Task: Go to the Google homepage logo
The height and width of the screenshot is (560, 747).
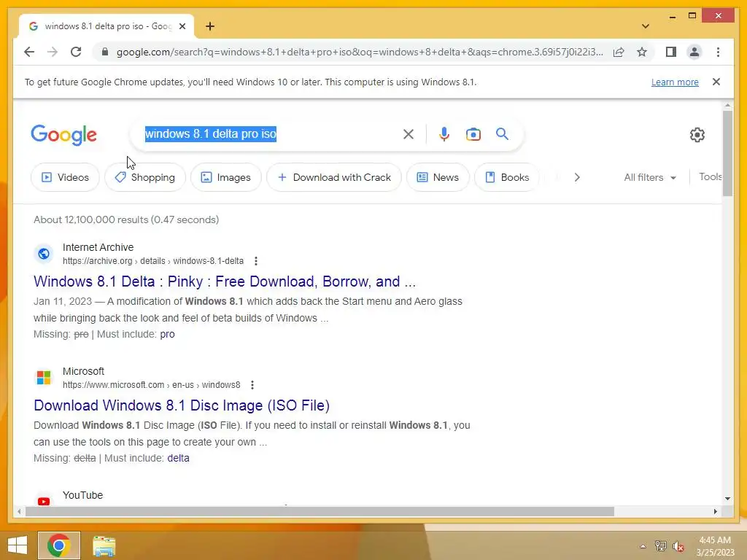Action: click(x=64, y=135)
